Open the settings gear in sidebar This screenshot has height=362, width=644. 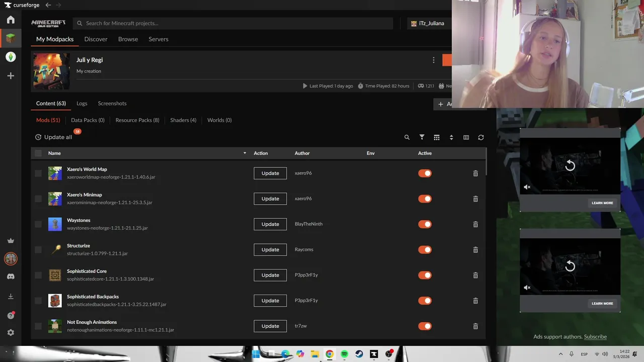click(x=11, y=333)
